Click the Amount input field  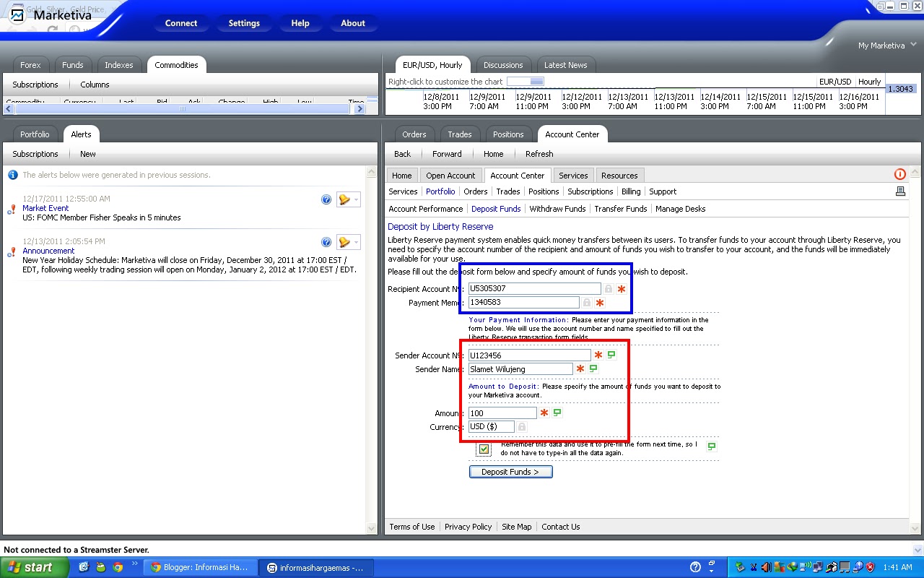click(x=502, y=413)
